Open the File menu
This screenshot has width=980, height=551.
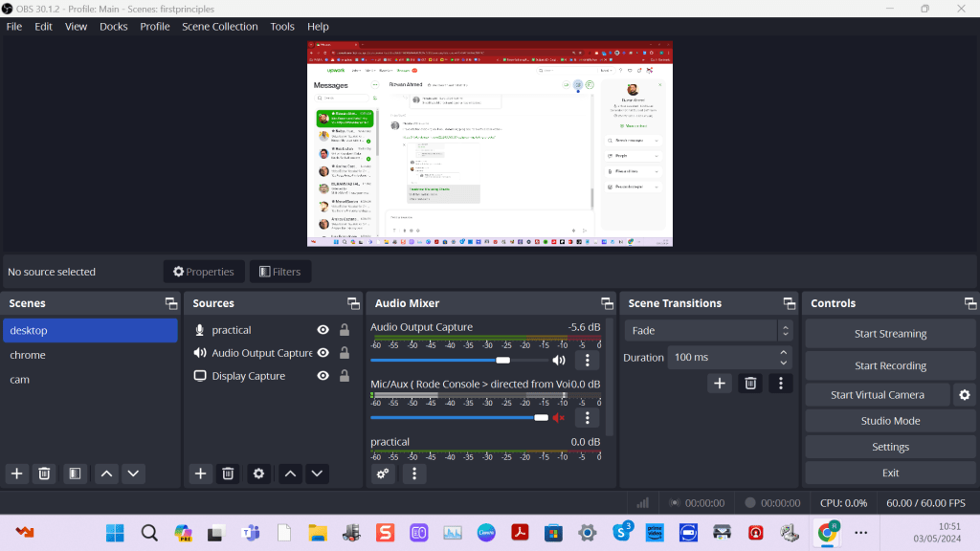(x=13, y=26)
